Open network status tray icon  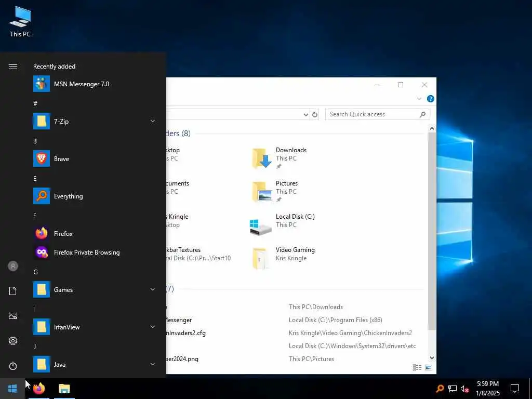[453, 389]
